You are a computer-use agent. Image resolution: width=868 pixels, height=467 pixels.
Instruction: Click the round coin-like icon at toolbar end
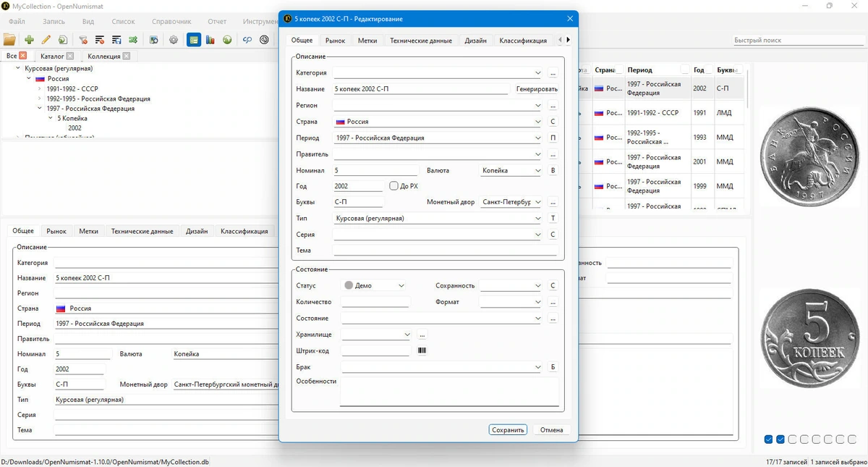tap(264, 40)
